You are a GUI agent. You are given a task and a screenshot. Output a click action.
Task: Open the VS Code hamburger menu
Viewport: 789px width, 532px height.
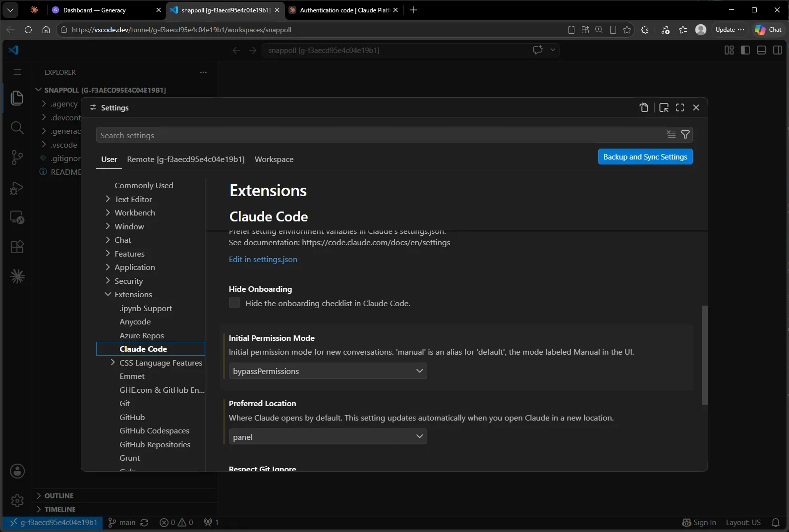(x=17, y=72)
